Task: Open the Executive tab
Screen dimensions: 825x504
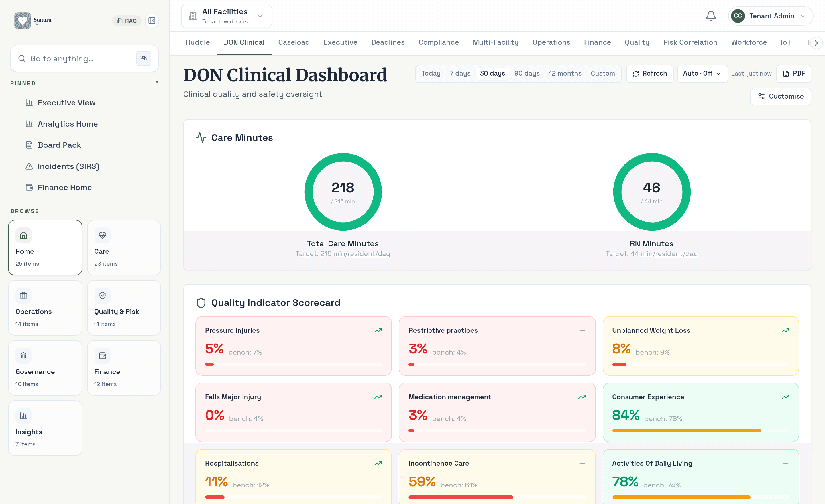Action: [340, 42]
